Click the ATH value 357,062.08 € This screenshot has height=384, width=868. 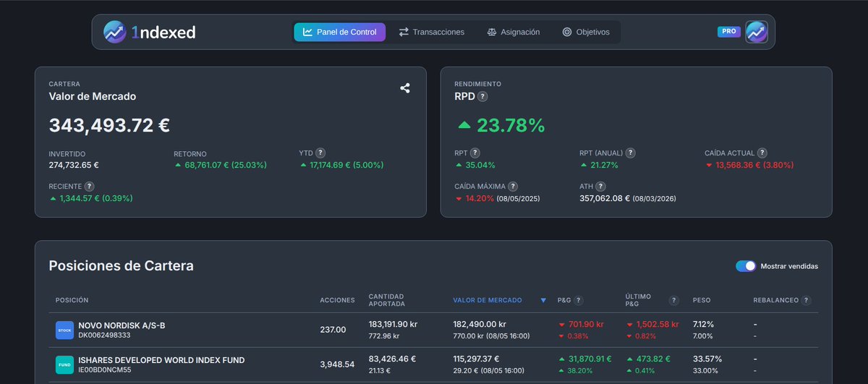[604, 198]
